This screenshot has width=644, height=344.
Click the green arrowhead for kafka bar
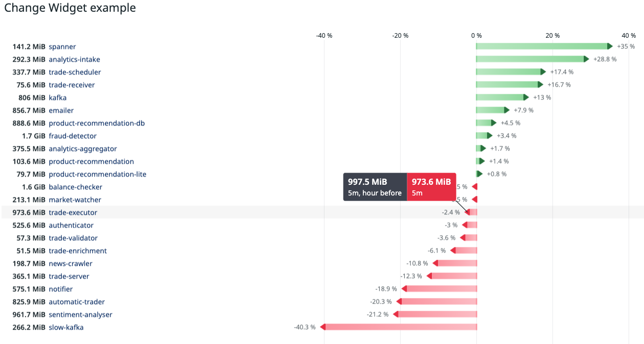click(x=526, y=97)
